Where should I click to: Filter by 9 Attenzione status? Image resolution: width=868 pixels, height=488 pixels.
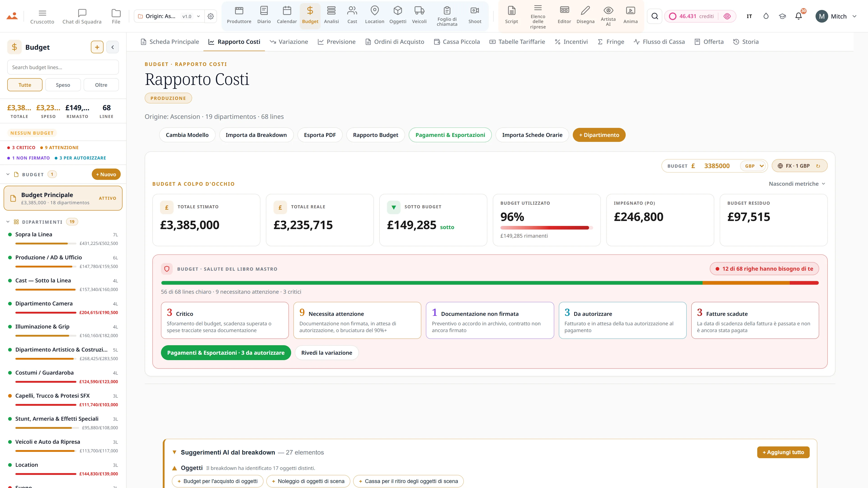tap(59, 148)
